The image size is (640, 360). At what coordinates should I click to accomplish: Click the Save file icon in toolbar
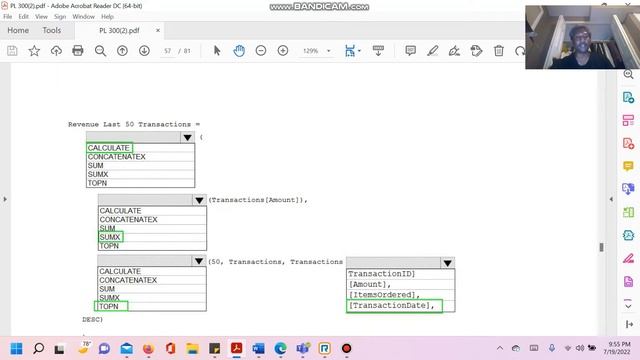tap(12, 51)
